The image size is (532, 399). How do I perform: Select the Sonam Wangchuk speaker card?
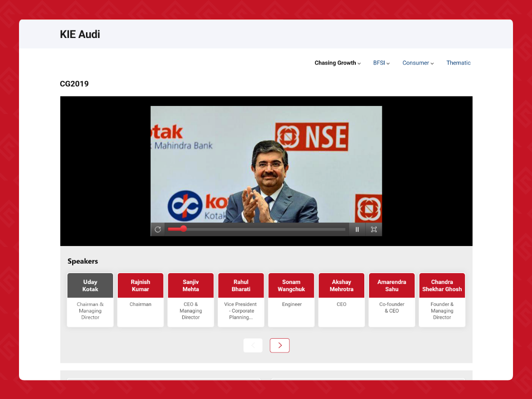point(291,300)
